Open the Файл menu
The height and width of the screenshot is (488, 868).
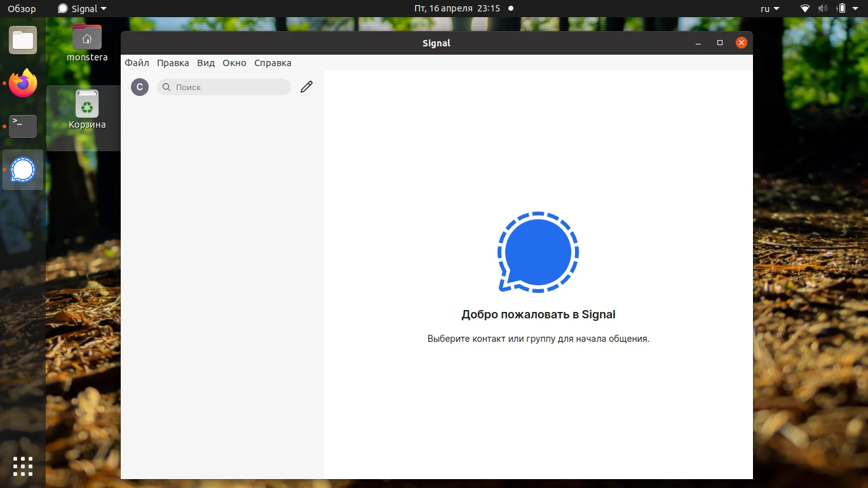[x=137, y=63]
